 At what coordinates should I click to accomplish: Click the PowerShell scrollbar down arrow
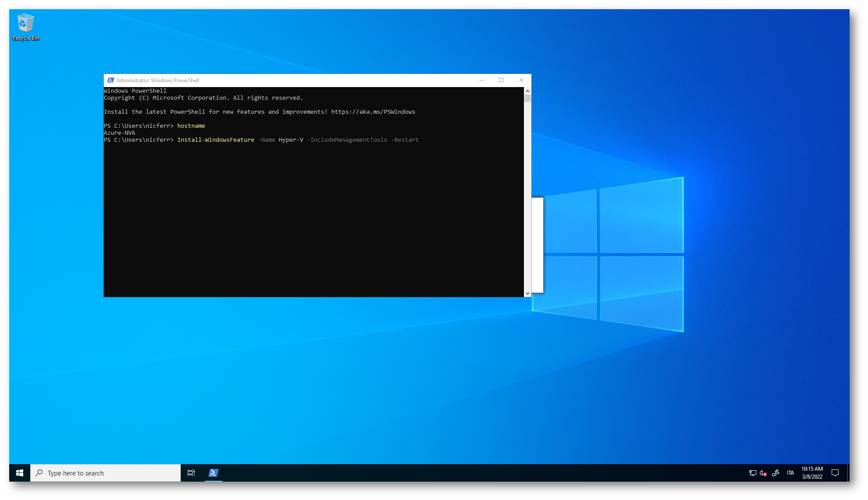527,294
